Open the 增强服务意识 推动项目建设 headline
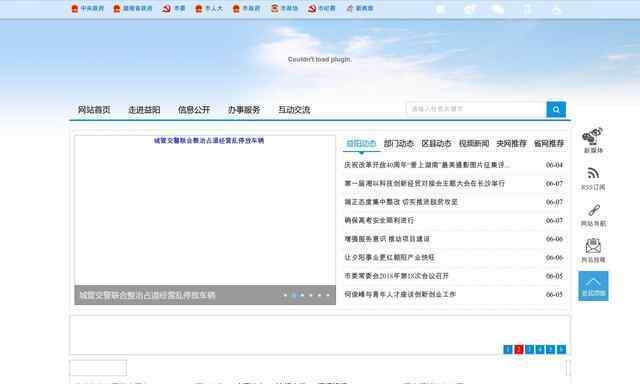 coord(387,239)
